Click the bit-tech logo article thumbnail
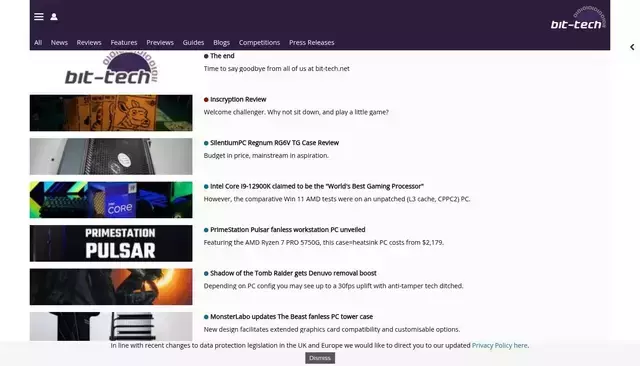 [x=111, y=69]
